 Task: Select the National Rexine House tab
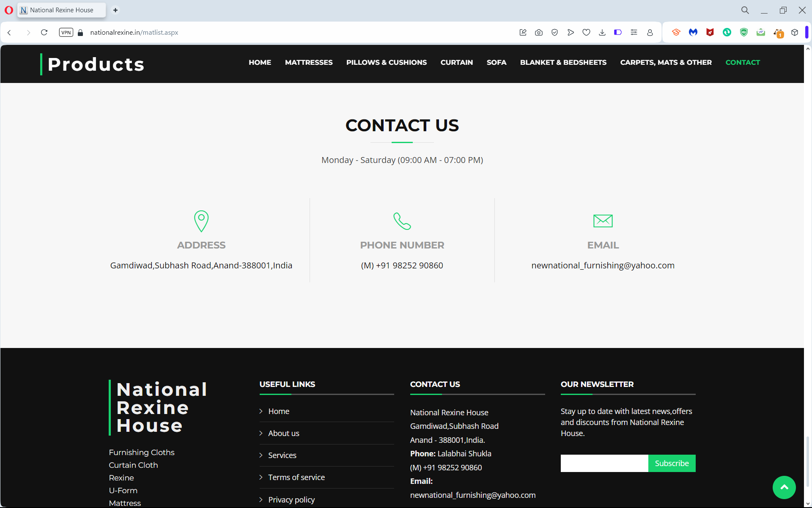pos(62,10)
